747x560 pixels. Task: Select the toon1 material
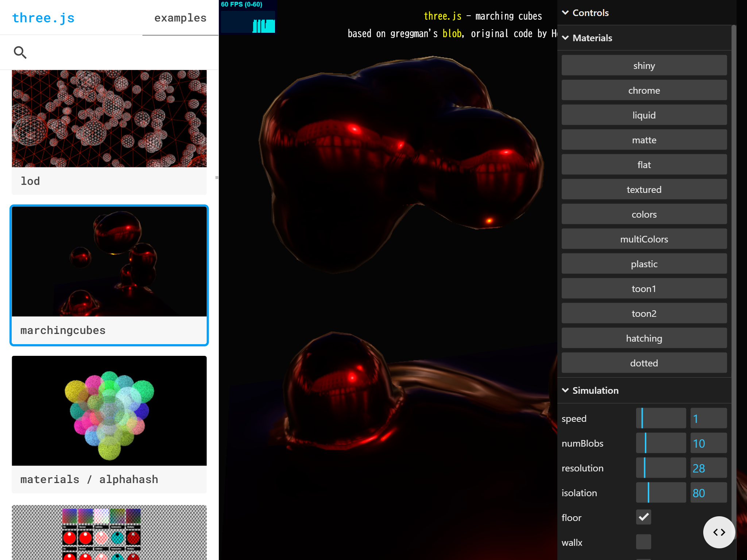[644, 289]
